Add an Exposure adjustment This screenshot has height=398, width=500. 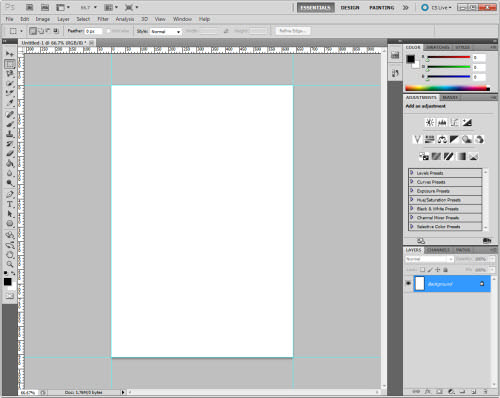467,122
